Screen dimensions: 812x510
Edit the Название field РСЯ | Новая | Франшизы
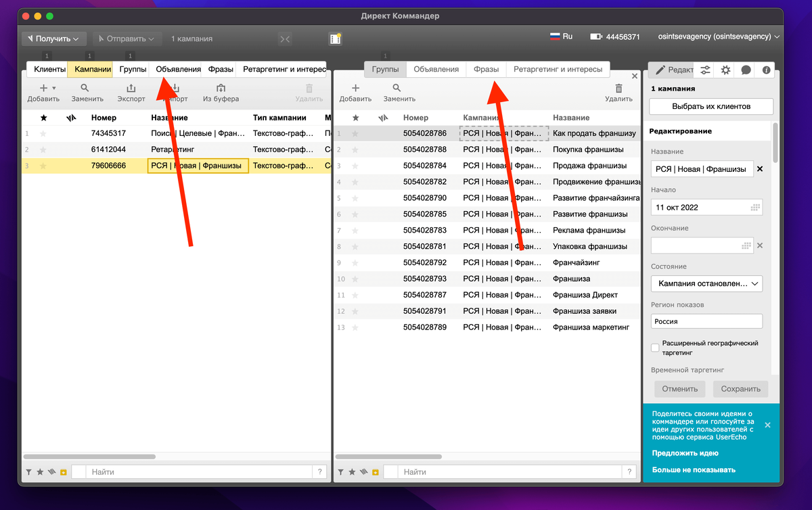point(702,168)
